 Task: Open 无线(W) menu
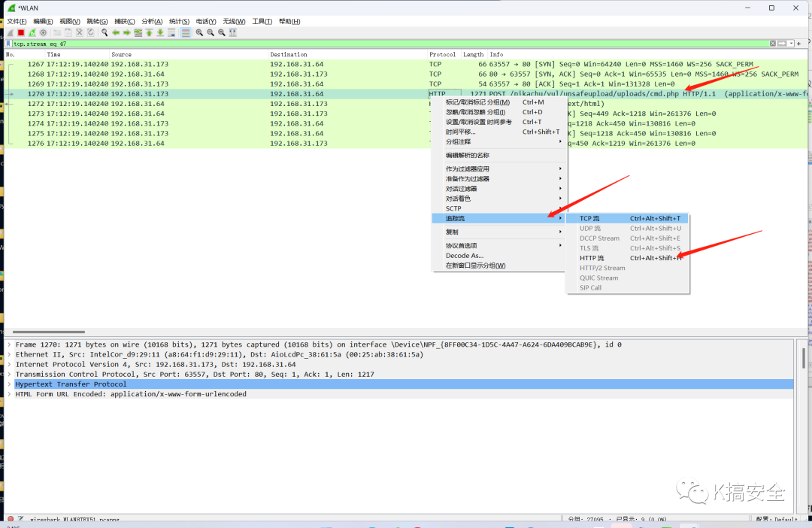[x=234, y=21]
